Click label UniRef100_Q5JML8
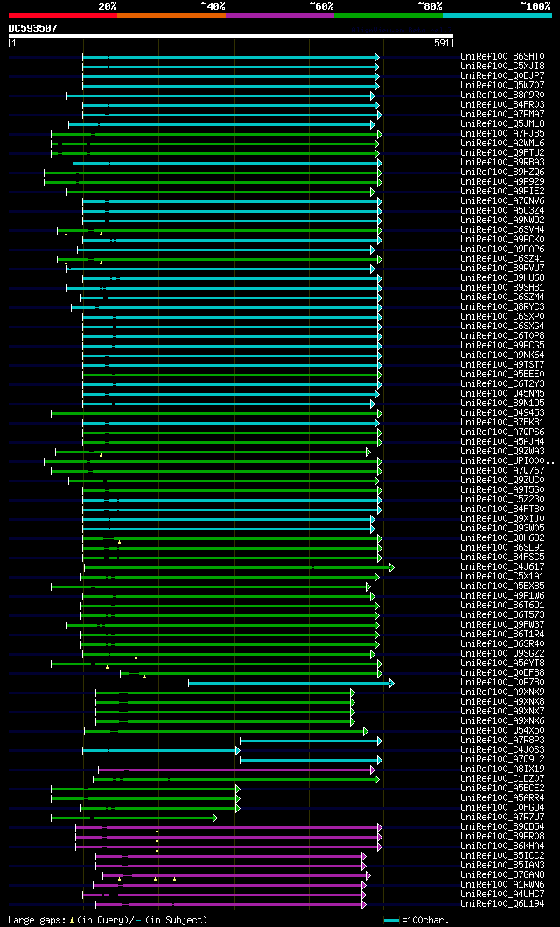This screenshot has height=927, width=560. click(x=503, y=124)
